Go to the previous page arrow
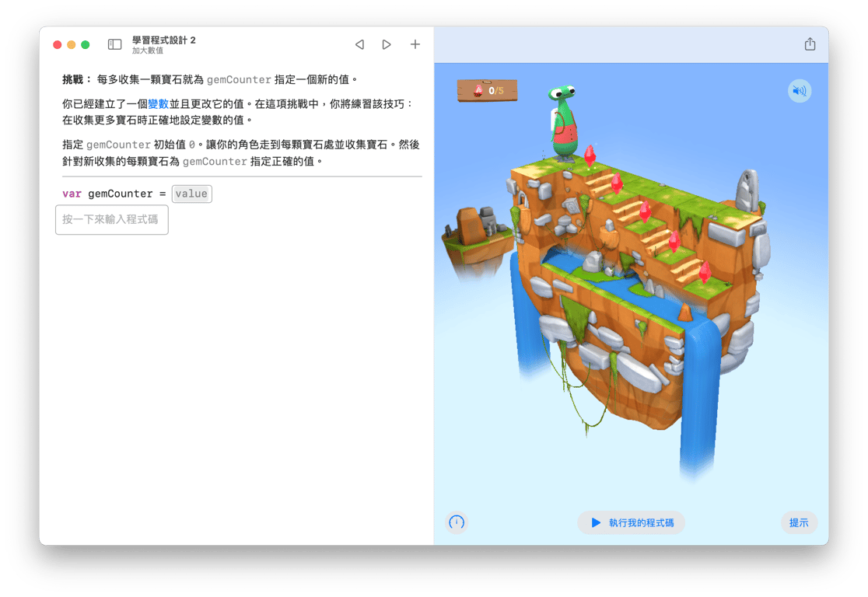868x597 pixels. point(360,44)
